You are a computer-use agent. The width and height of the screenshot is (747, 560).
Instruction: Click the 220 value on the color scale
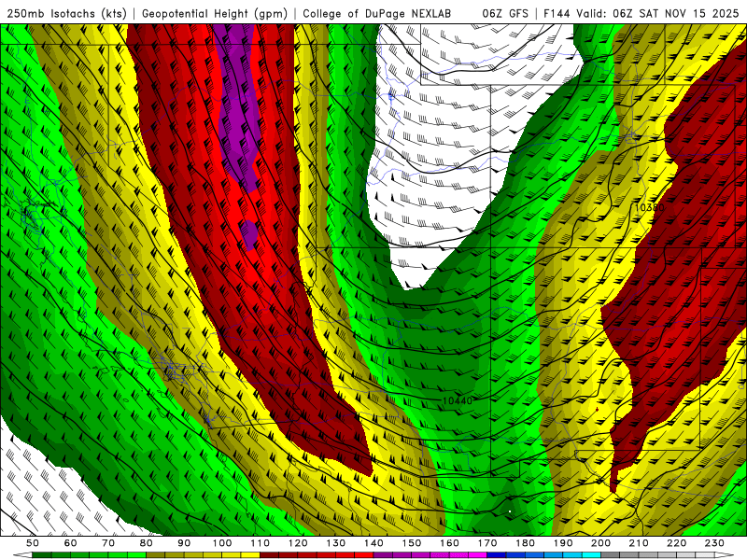(x=677, y=543)
